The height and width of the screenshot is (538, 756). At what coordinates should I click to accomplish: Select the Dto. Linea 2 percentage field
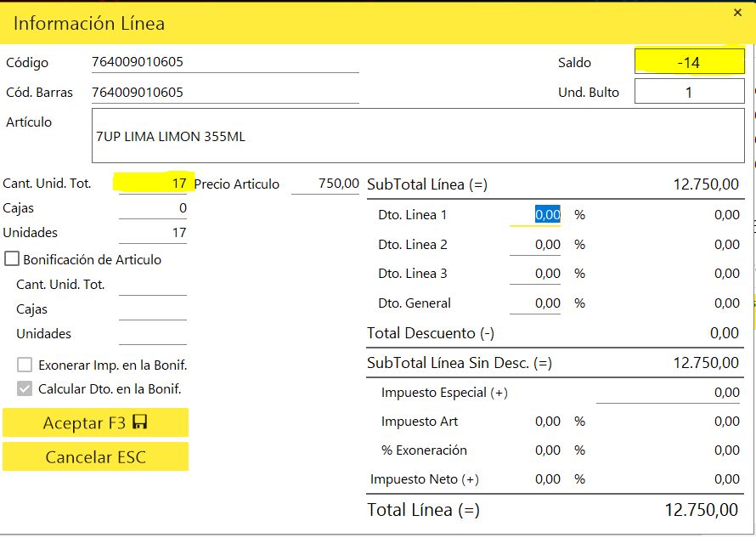(x=536, y=245)
